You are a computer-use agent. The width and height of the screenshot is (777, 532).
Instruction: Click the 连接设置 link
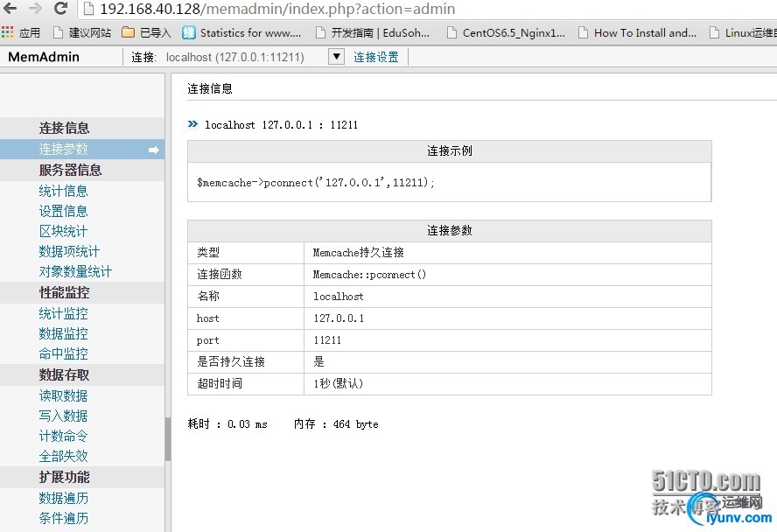(376, 57)
